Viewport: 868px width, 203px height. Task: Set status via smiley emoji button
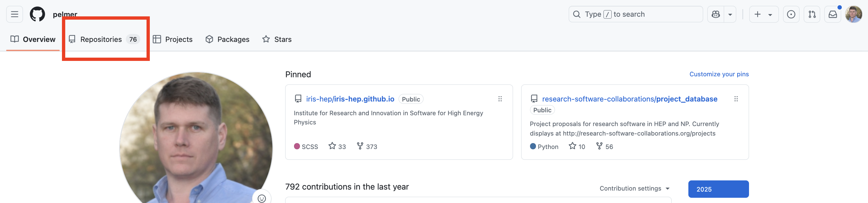point(262,198)
